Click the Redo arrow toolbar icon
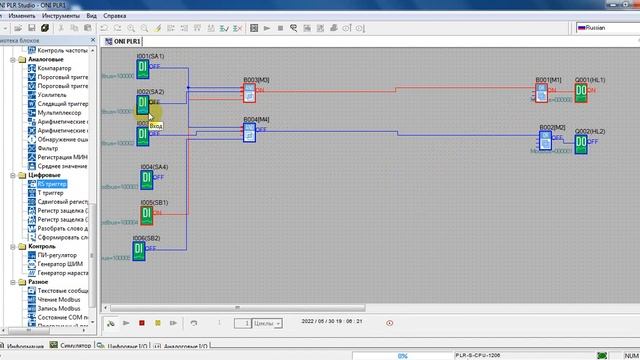 (118, 28)
